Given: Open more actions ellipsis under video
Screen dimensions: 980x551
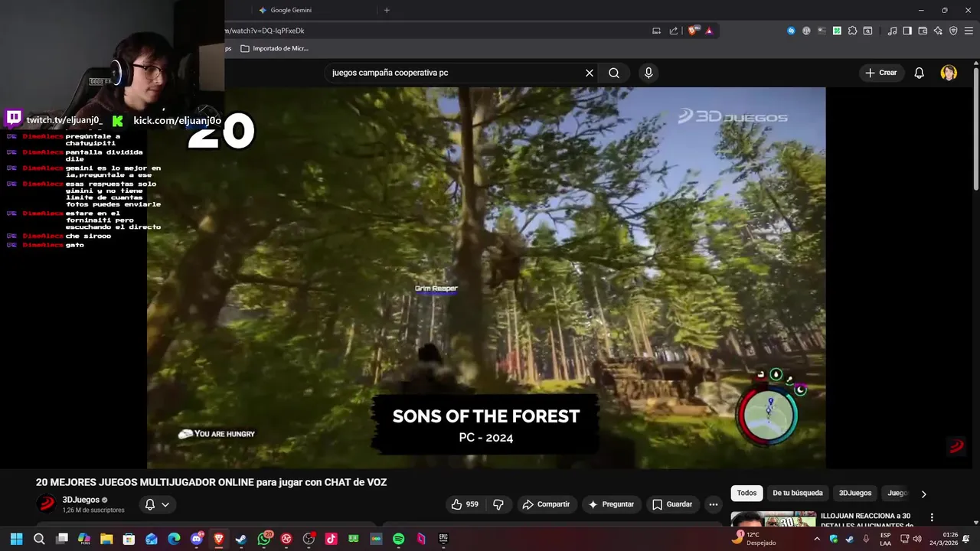Looking at the screenshot, I should pos(714,504).
